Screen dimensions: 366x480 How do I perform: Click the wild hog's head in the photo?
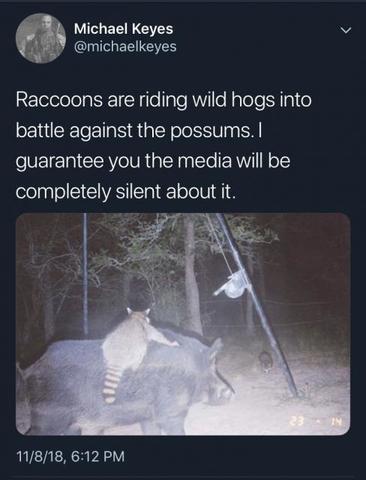tap(213, 370)
